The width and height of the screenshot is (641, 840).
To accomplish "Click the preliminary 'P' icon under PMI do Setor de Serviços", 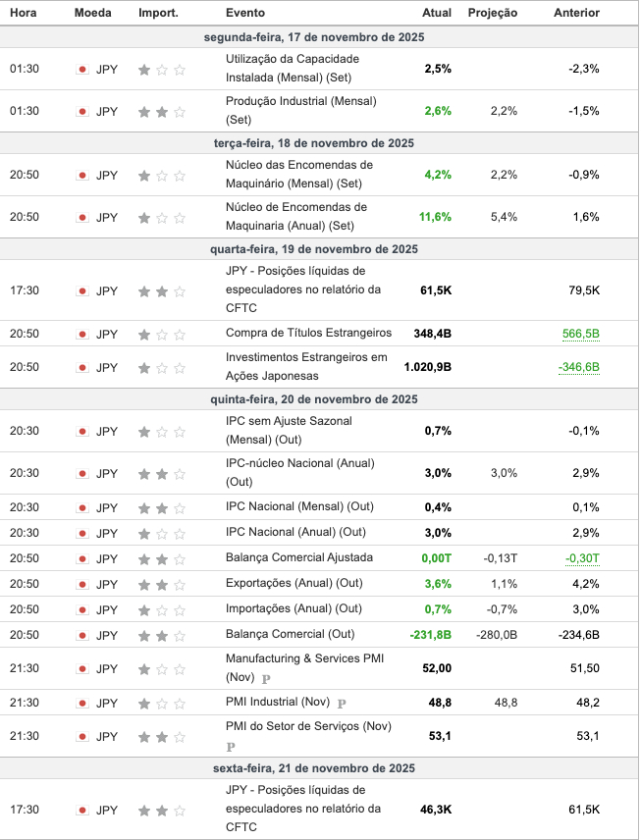I will point(231,748).
